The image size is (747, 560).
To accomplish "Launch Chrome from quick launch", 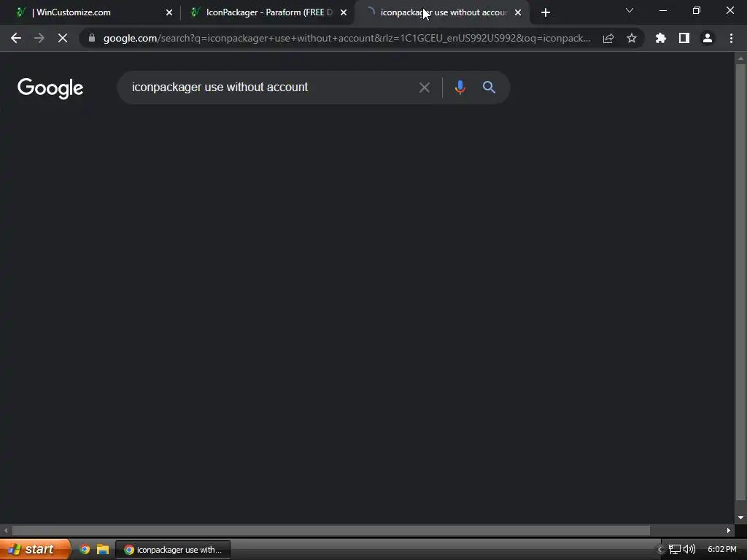I will click(85, 550).
